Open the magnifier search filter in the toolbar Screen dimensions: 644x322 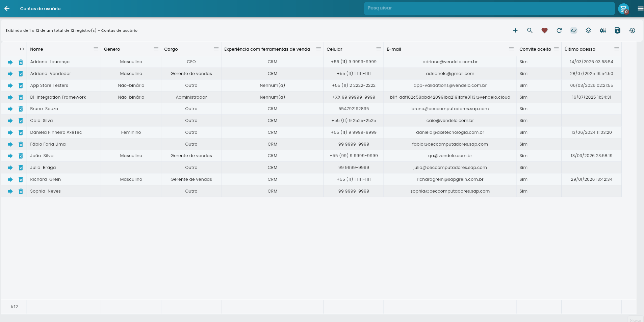pos(530,30)
